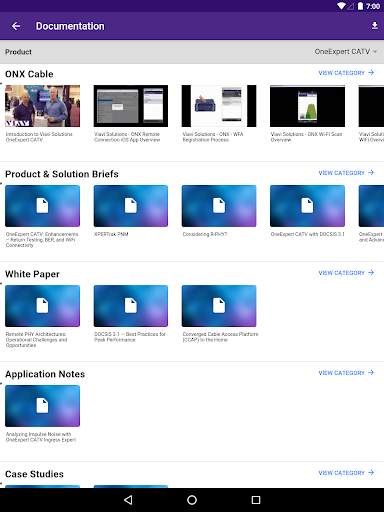Open the XPERTrak PNM brief document icon
Image resolution: width=384 pixels, height=512 pixels.
pyautogui.click(x=131, y=206)
